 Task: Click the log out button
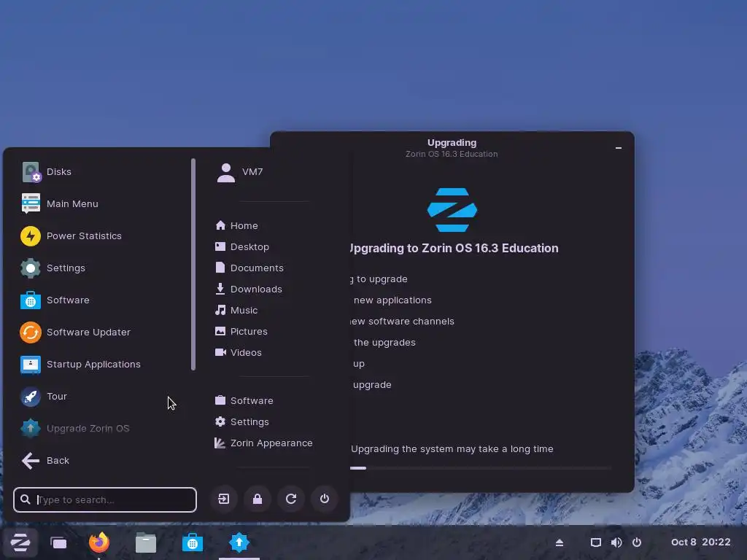coord(224,499)
